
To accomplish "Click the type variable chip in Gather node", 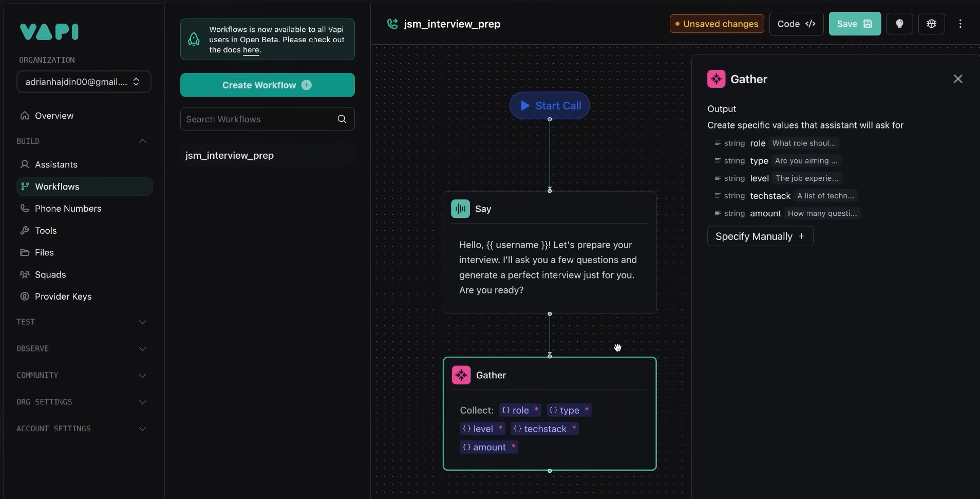I will [569, 410].
